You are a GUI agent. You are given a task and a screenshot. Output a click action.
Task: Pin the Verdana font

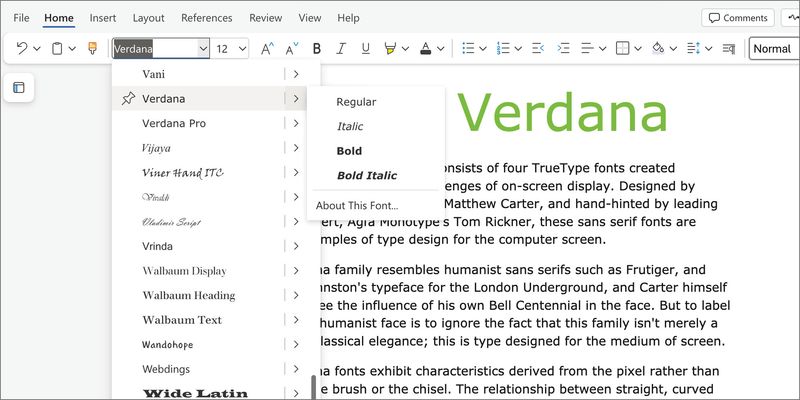point(127,99)
